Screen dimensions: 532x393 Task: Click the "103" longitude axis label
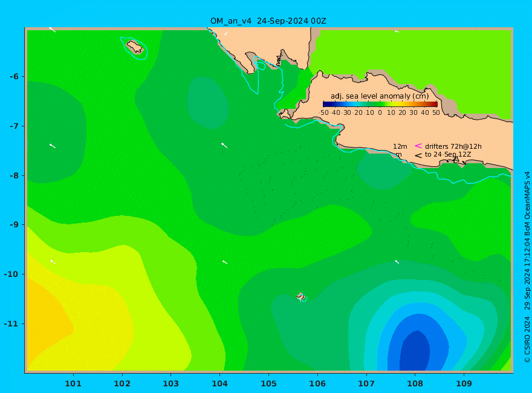170,384
